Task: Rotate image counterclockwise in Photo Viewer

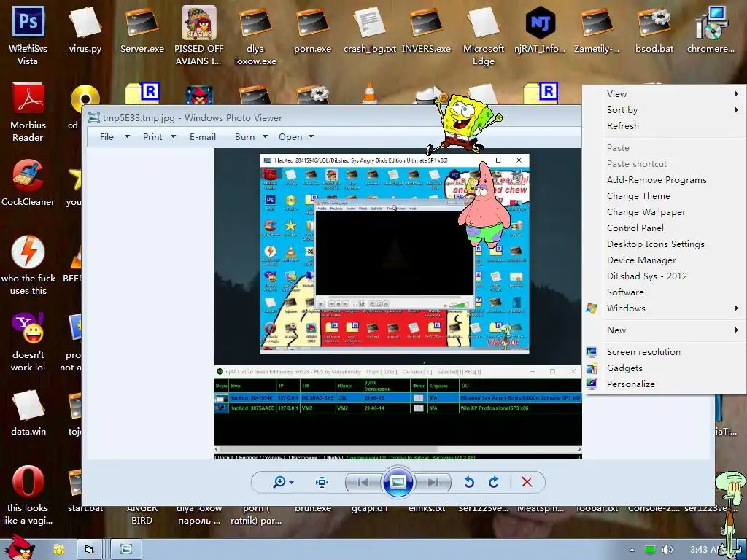Action: point(469,483)
